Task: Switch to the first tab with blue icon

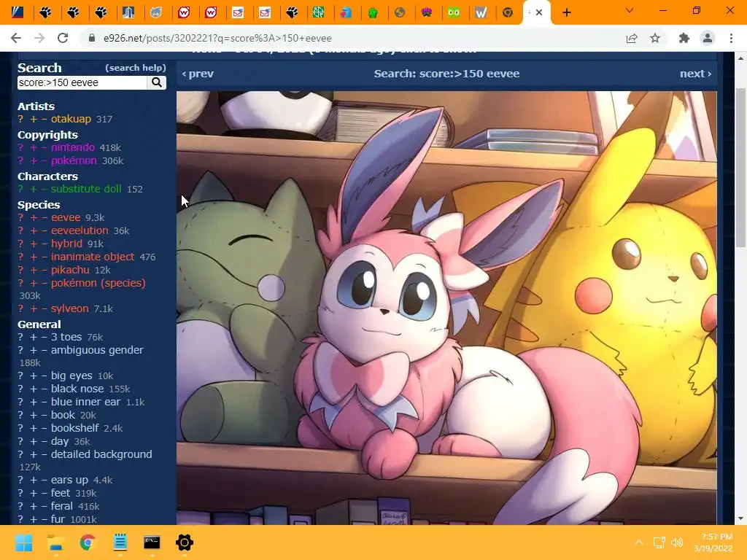Action: (x=18, y=12)
